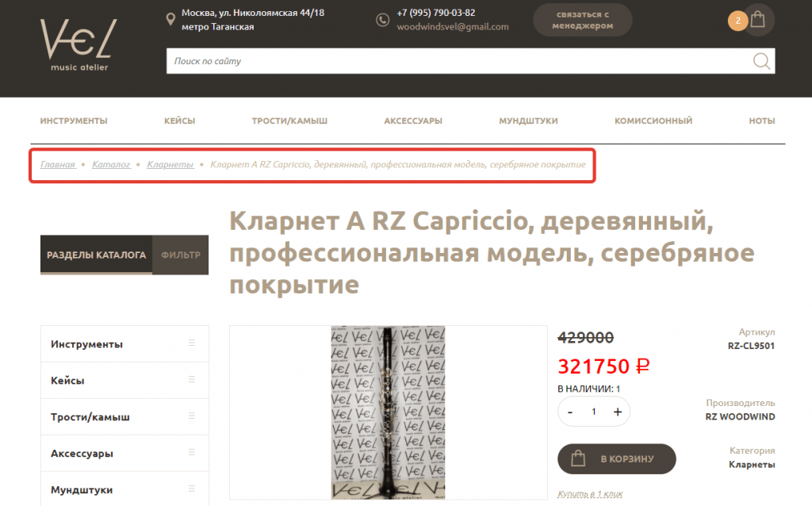This screenshot has height=506, width=812.
Task: Open the Комиссионный navigation menu item
Action: click(653, 121)
